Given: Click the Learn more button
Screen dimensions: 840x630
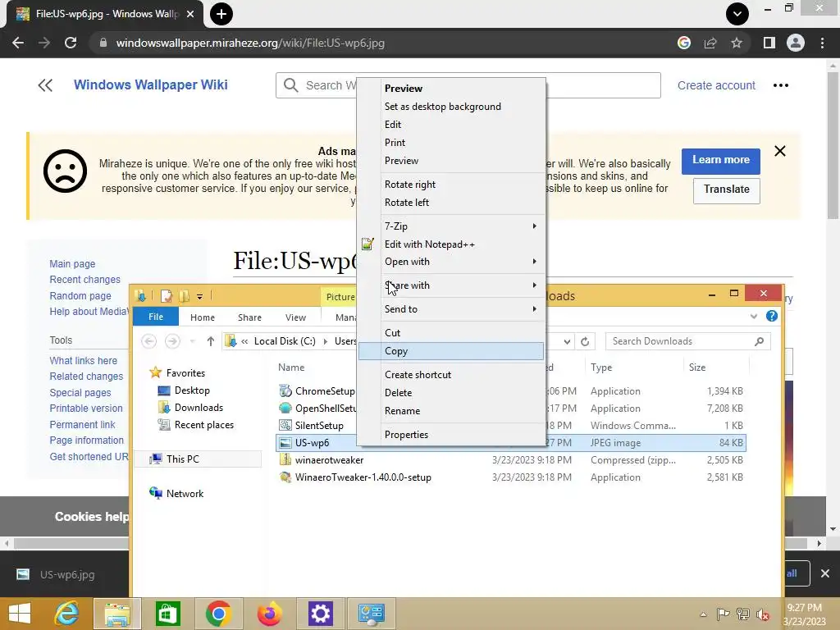Looking at the screenshot, I should pos(720,161).
